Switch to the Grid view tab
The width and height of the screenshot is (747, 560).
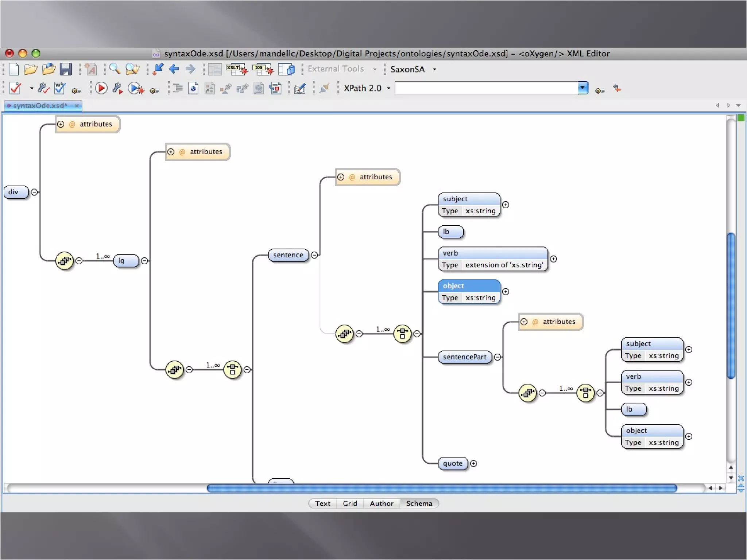pyautogui.click(x=350, y=503)
